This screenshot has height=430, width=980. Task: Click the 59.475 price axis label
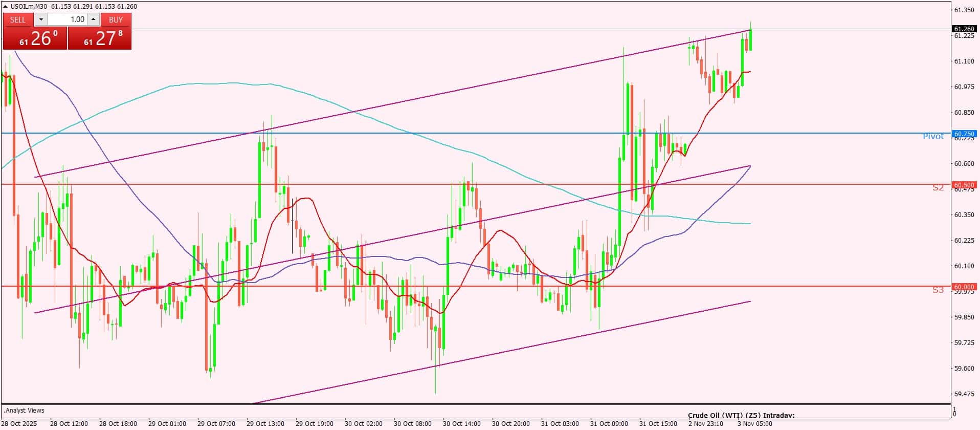(x=964, y=394)
